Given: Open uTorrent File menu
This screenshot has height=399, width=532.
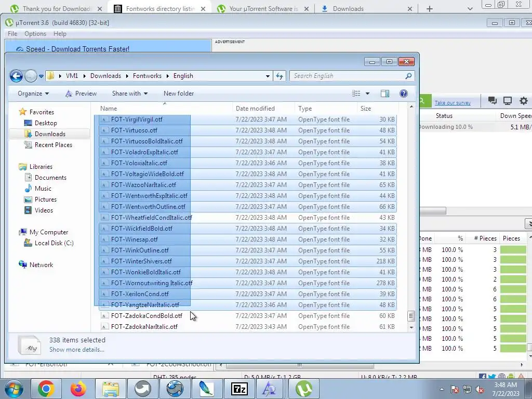Looking at the screenshot, I should click(x=12, y=34).
